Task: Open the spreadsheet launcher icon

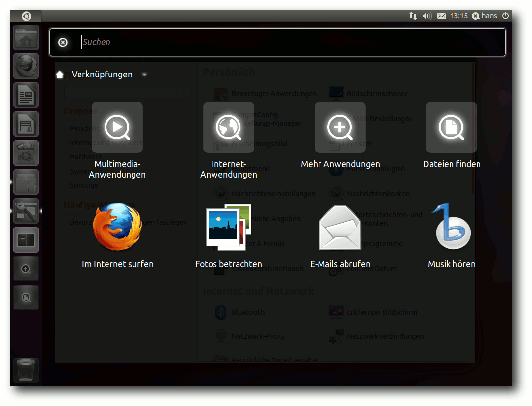Action: (26, 124)
